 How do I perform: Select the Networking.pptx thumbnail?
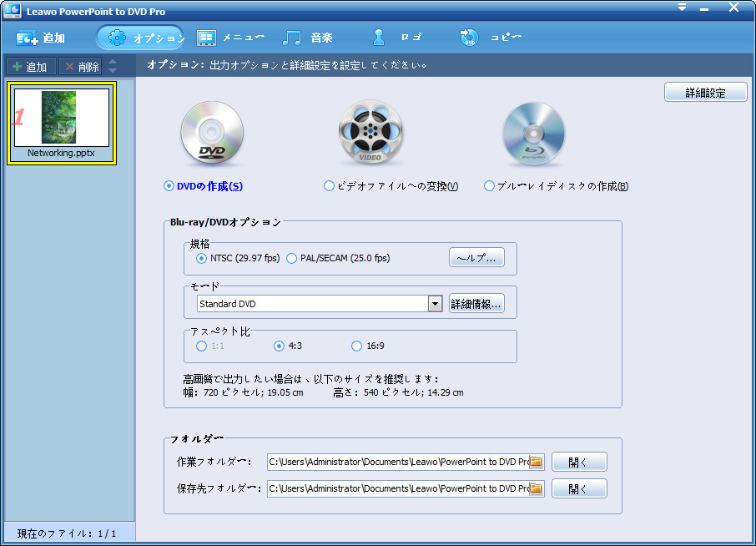(61, 123)
